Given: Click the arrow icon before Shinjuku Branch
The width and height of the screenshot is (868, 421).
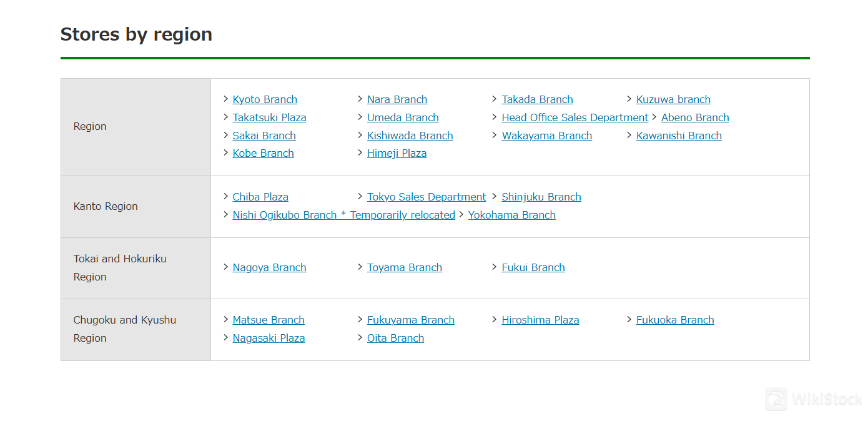Looking at the screenshot, I should (x=495, y=196).
